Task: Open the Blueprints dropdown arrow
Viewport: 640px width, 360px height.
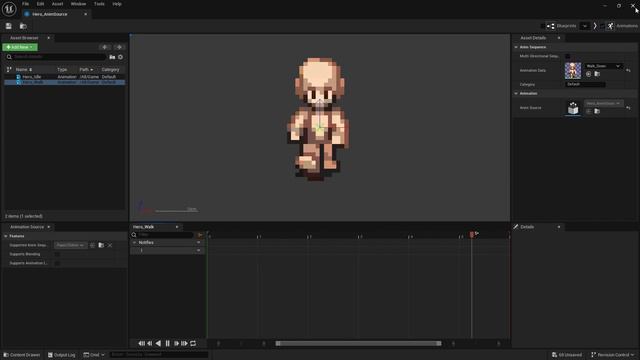Action: coord(584,26)
